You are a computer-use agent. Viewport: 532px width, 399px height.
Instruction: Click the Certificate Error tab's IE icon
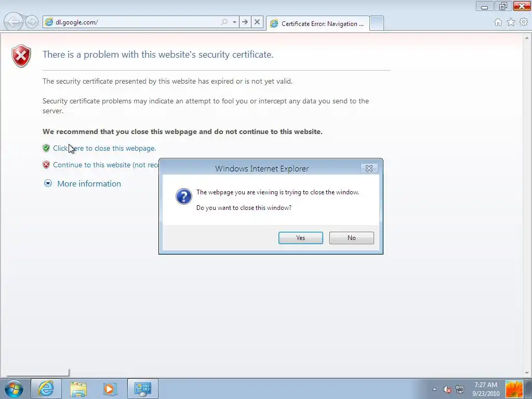[274, 23]
